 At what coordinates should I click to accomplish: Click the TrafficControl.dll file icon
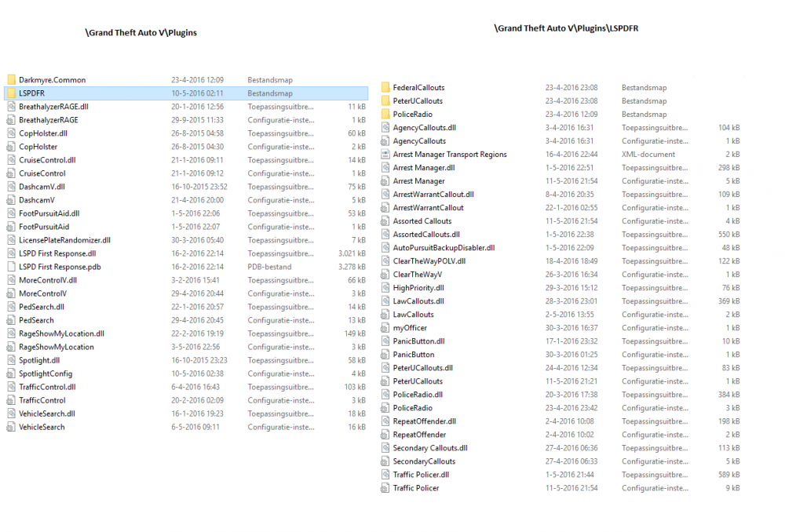[x=11, y=387]
